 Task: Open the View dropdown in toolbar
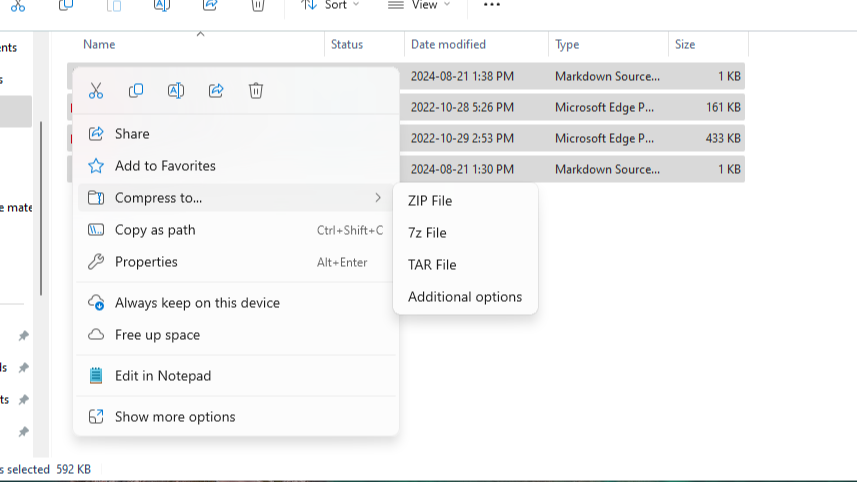click(419, 5)
